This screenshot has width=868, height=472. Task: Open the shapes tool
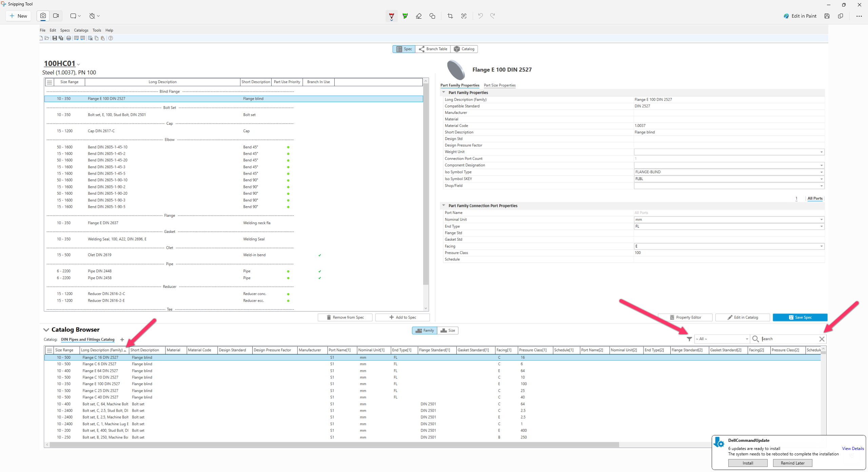point(432,16)
